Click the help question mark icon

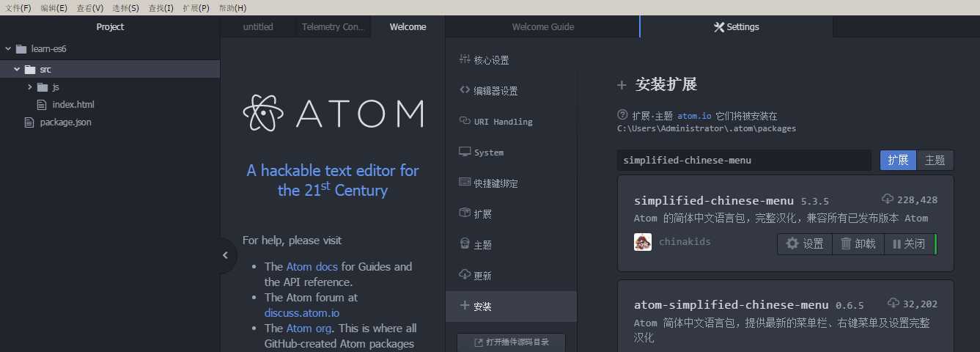[623, 115]
